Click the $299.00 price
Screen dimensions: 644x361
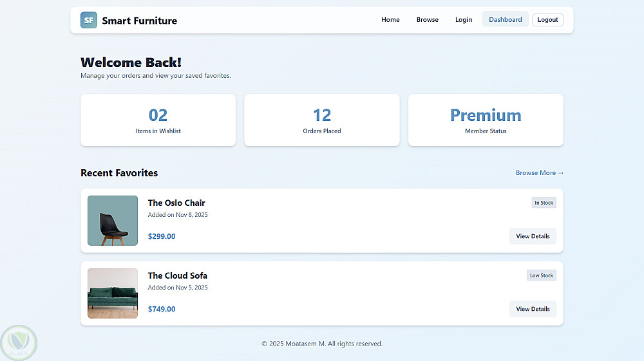162,236
